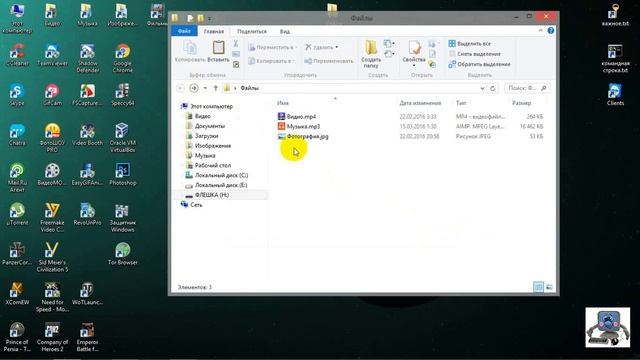Switch to the Вид ribbon tab
This screenshot has height=360, width=640.
coord(284,31)
